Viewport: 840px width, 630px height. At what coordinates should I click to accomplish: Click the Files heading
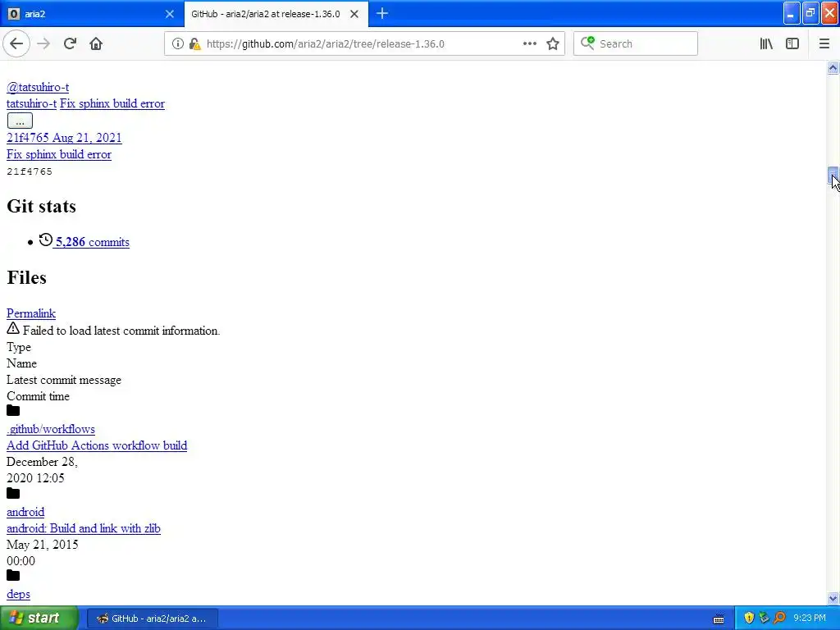coord(27,277)
